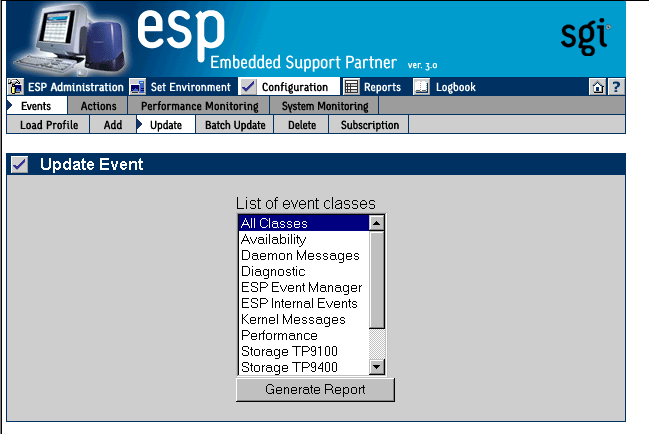Click the Set Environment computer icon
This screenshot has height=434, width=649.
tap(137, 87)
